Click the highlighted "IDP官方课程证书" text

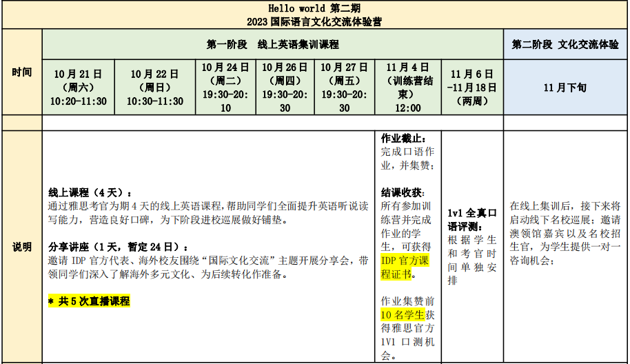click(405, 267)
